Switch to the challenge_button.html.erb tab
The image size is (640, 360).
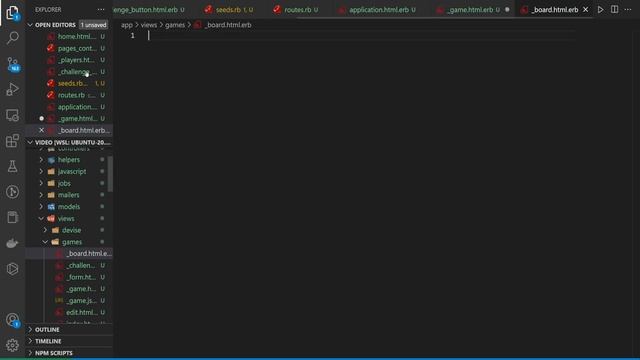(150, 9)
